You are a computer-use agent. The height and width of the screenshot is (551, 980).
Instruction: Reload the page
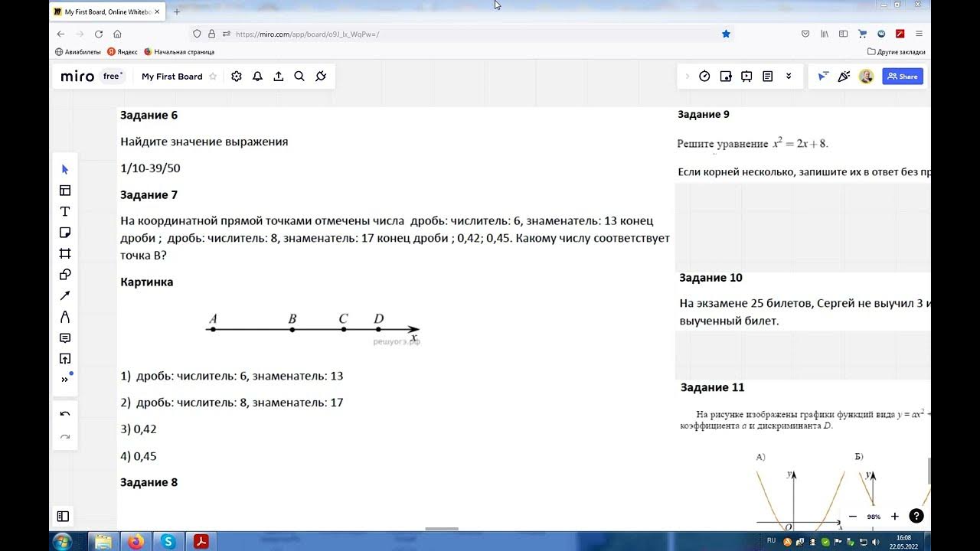[99, 34]
